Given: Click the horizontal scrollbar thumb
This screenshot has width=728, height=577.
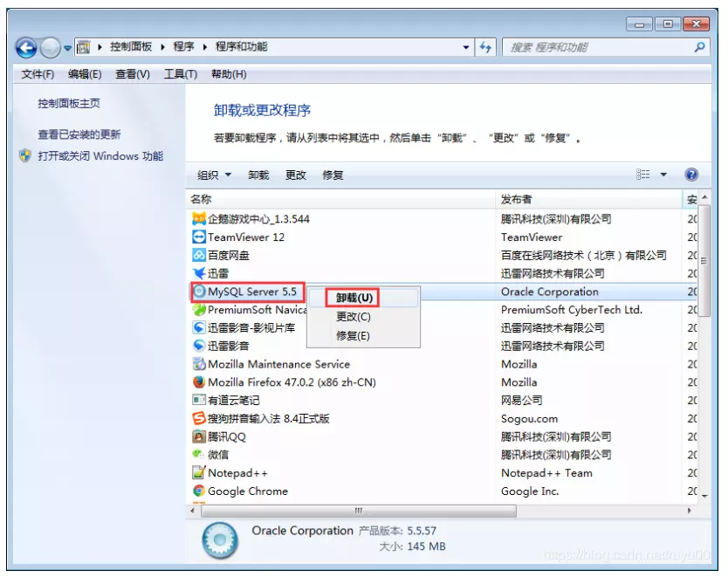Looking at the screenshot, I should [359, 511].
